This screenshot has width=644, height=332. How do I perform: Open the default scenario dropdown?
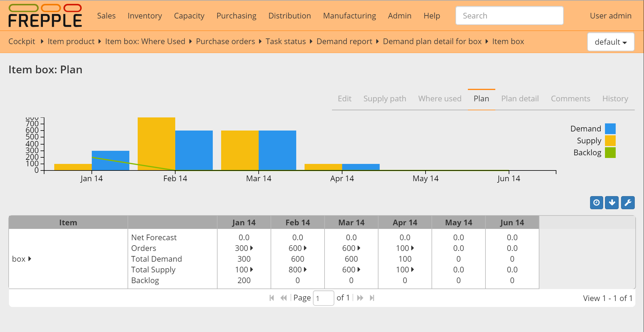(612, 41)
